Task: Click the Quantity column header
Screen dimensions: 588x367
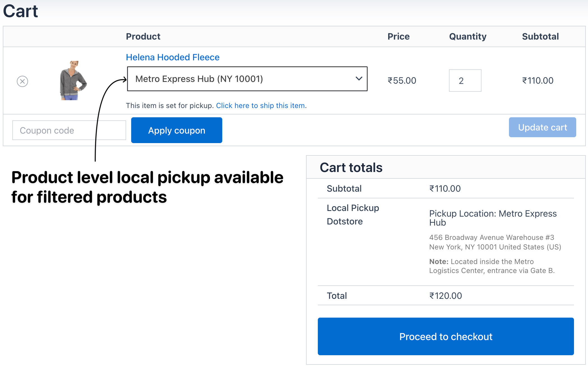Action: pyautogui.click(x=467, y=36)
